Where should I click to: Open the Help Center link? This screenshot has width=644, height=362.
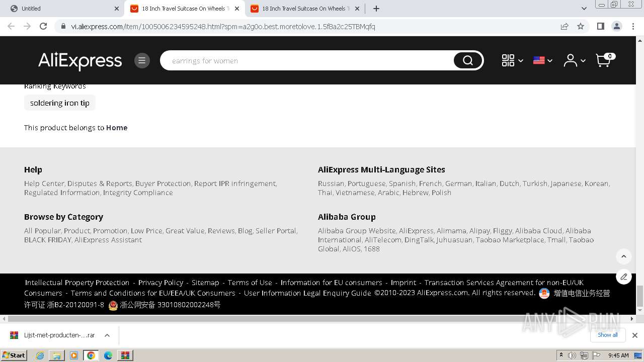(x=44, y=184)
